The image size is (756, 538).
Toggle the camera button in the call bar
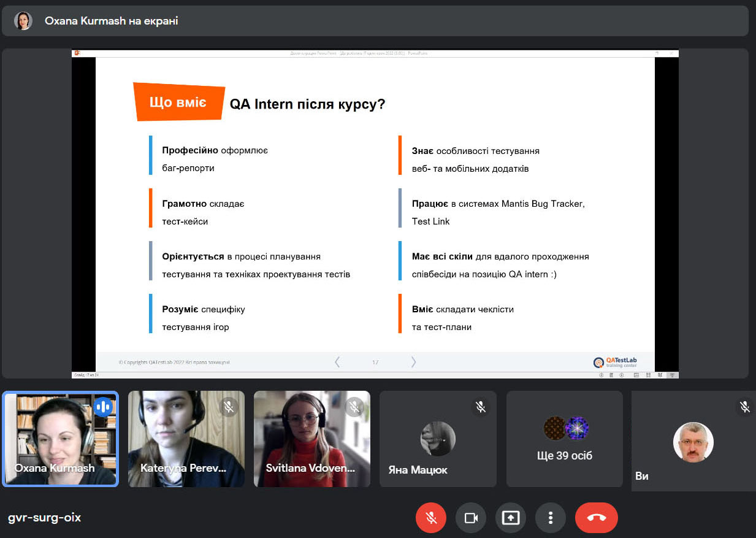pos(471,518)
